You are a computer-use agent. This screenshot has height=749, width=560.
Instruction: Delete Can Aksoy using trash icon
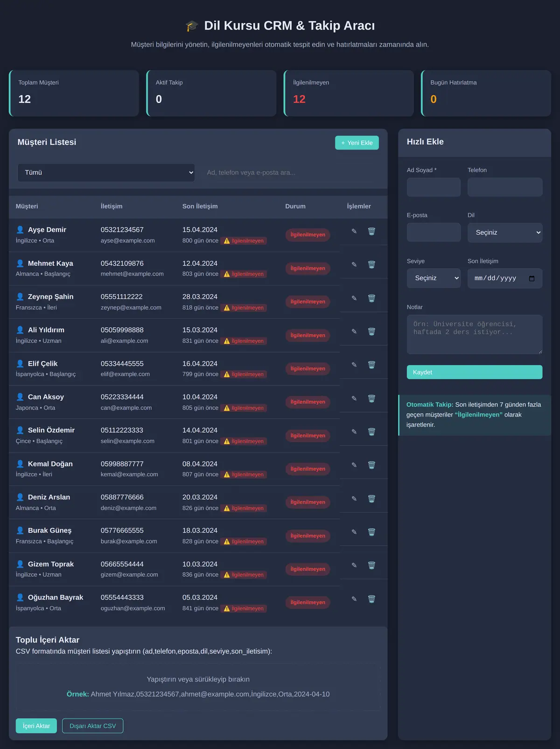point(371,398)
